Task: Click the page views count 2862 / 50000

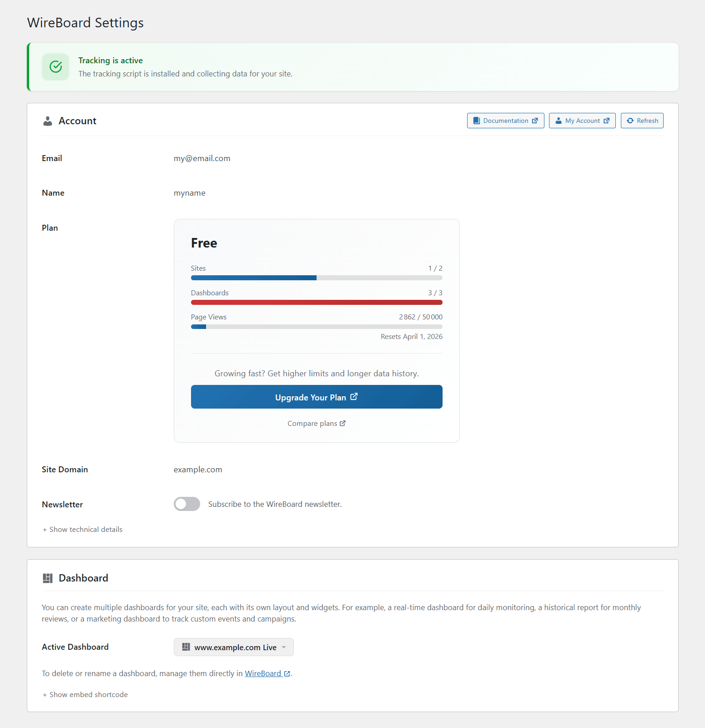Action: pyautogui.click(x=421, y=317)
